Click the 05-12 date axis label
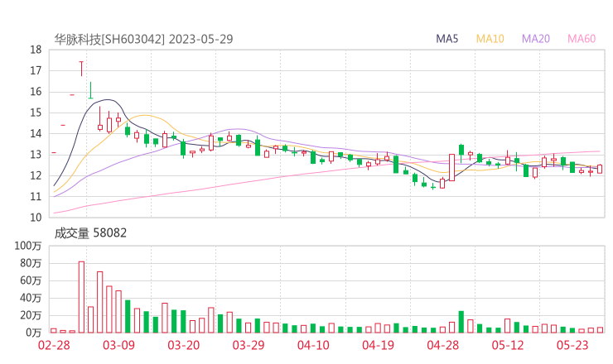The width and height of the screenshot is (613, 364). click(508, 345)
